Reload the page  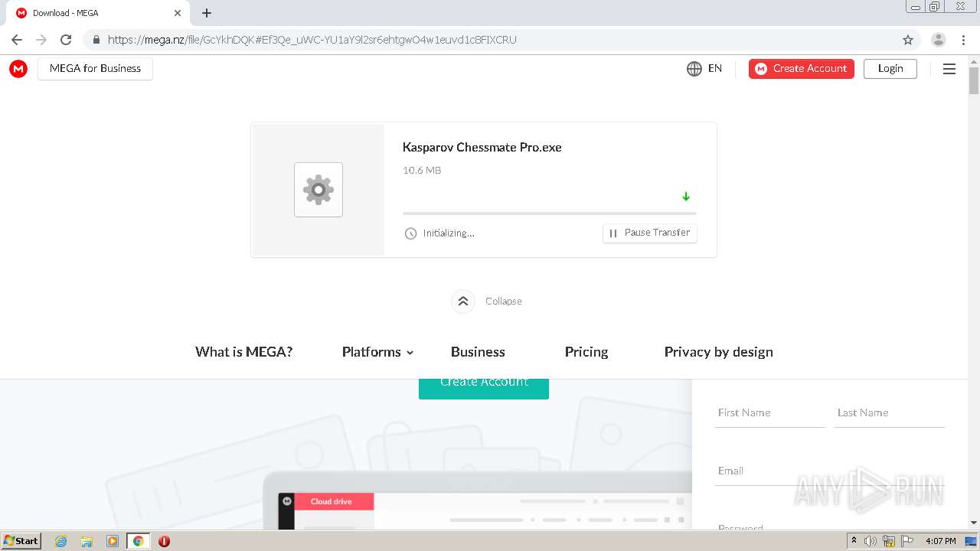point(66,40)
